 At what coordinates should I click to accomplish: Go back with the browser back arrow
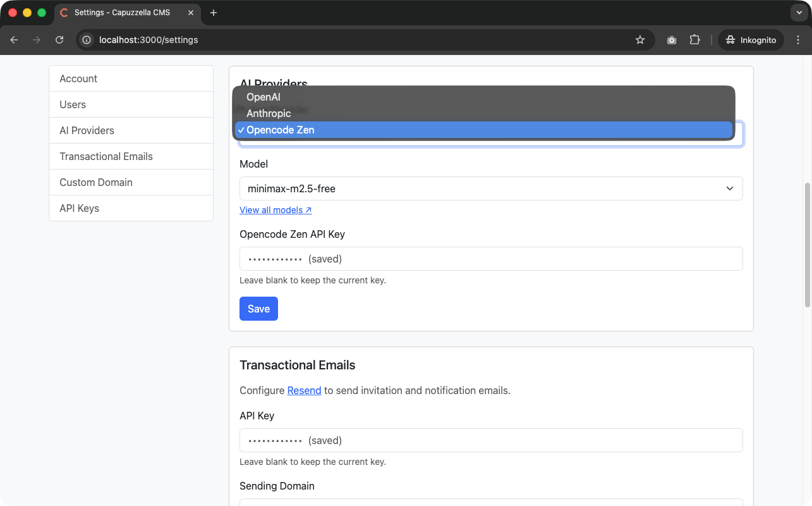pos(15,40)
